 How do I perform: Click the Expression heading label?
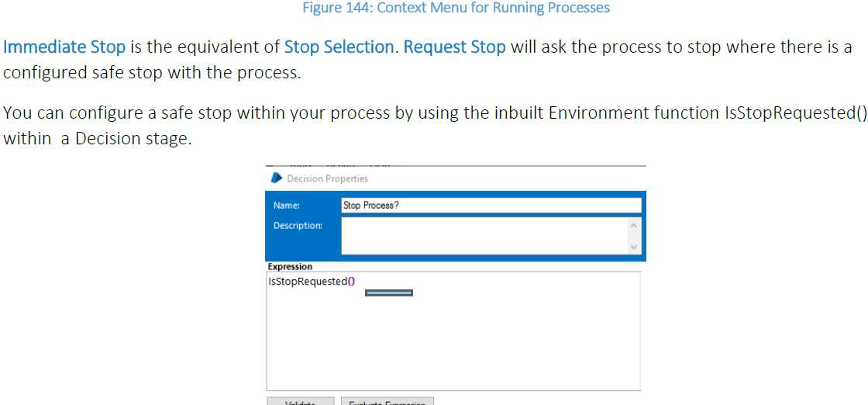(290, 266)
